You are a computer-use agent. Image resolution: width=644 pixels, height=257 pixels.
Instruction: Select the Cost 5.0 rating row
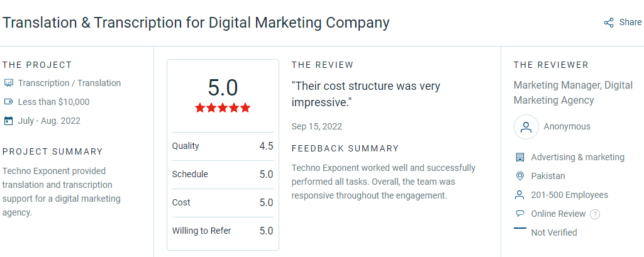tap(223, 203)
